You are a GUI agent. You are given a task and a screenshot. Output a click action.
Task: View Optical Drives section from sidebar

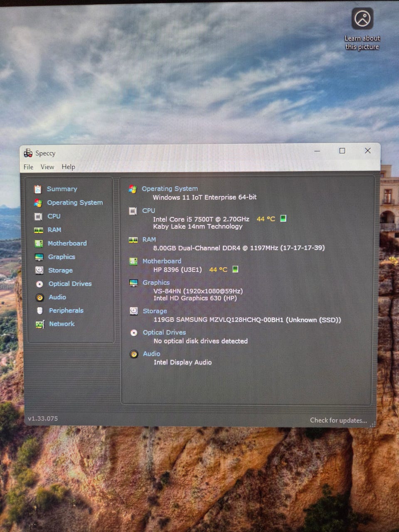click(70, 284)
